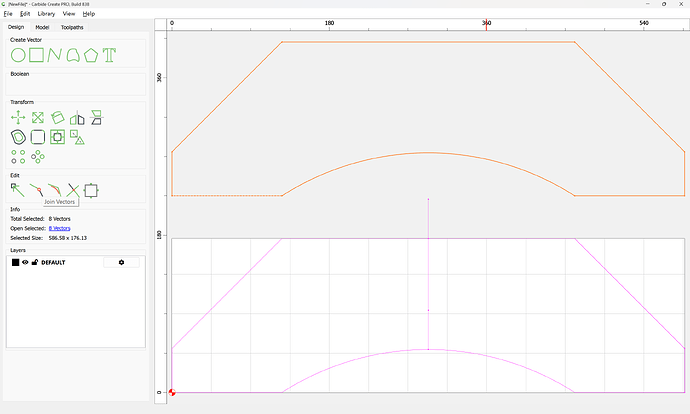The width and height of the screenshot is (690, 414).
Task: Select the Rectangle vector tool
Action: point(36,54)
